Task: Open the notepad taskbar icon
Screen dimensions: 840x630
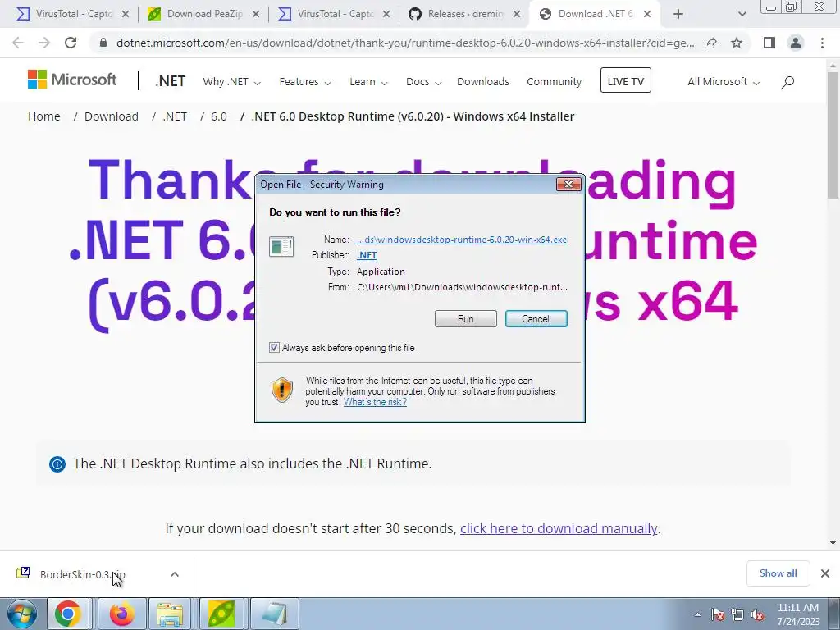Action: (x=273, y=614)
